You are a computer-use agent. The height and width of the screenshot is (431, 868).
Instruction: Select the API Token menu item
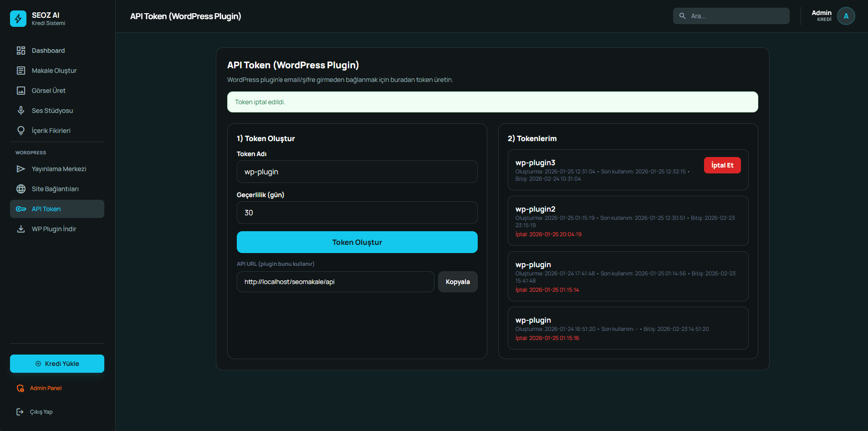(57, 209)
